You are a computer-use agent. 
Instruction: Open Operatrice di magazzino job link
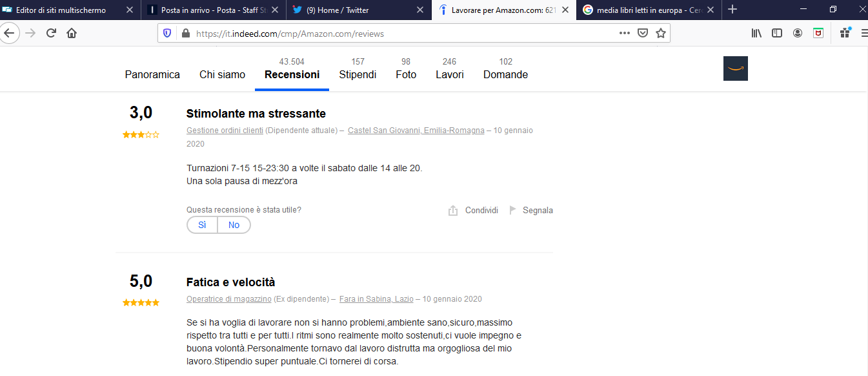coord(229,299)
